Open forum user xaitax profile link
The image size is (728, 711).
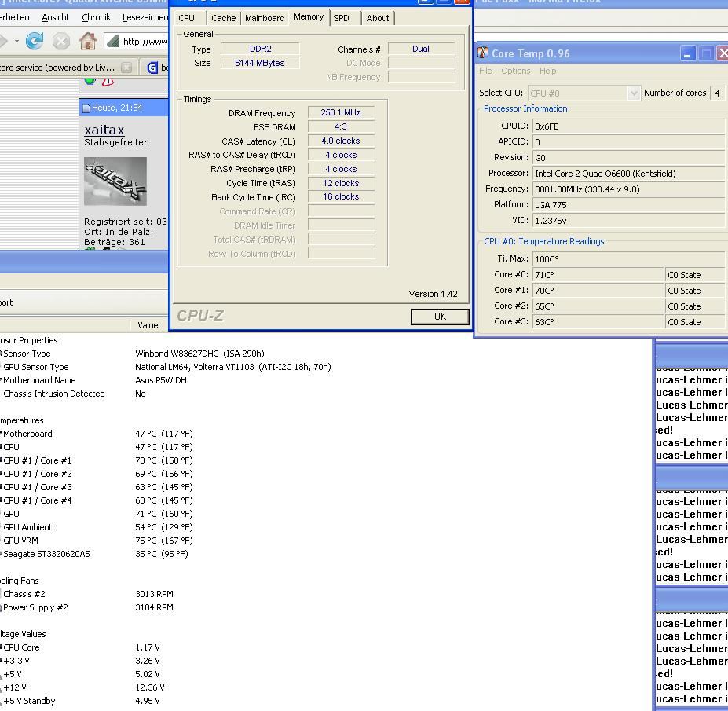[104, 130]
